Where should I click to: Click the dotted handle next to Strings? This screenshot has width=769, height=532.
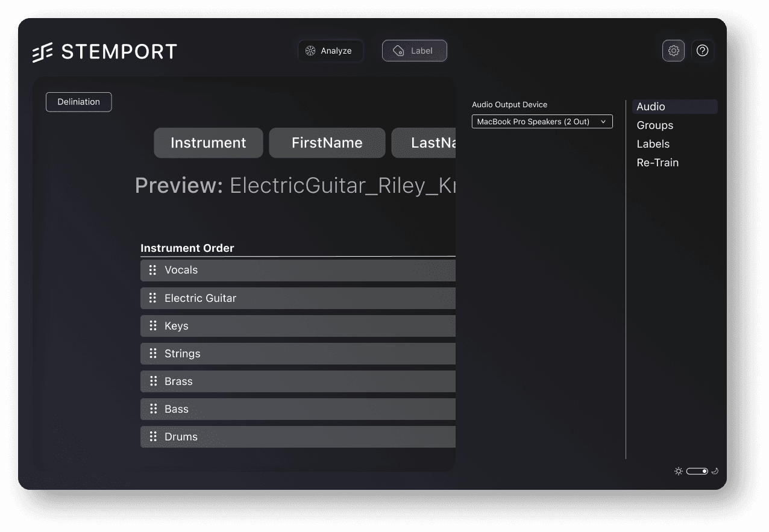click(x=152, y=353)
